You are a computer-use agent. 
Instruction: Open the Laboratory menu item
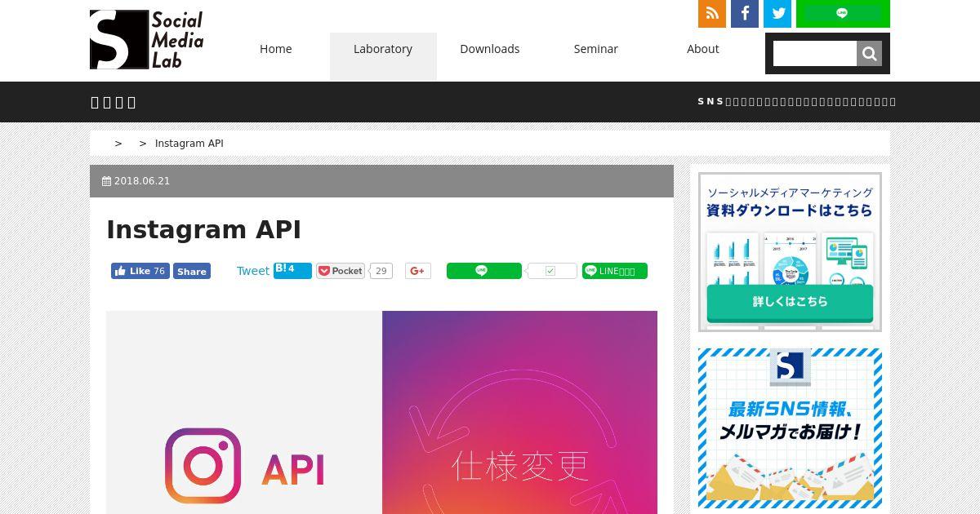click(x=383, y=56)
